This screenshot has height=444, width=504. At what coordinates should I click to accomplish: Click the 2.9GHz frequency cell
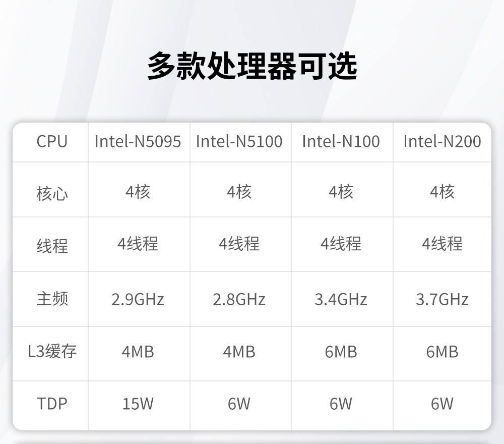click(x=138, y=299)
